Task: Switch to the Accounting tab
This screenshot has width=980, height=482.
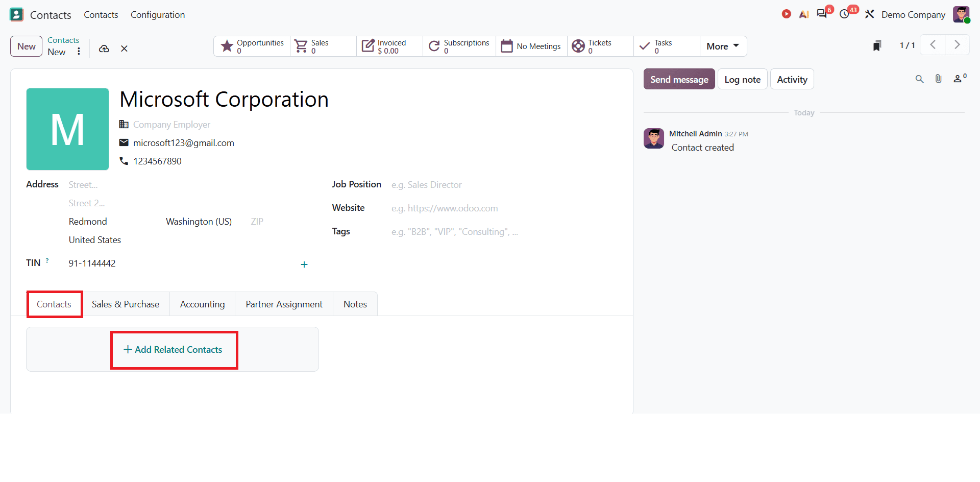Action: 202,304
